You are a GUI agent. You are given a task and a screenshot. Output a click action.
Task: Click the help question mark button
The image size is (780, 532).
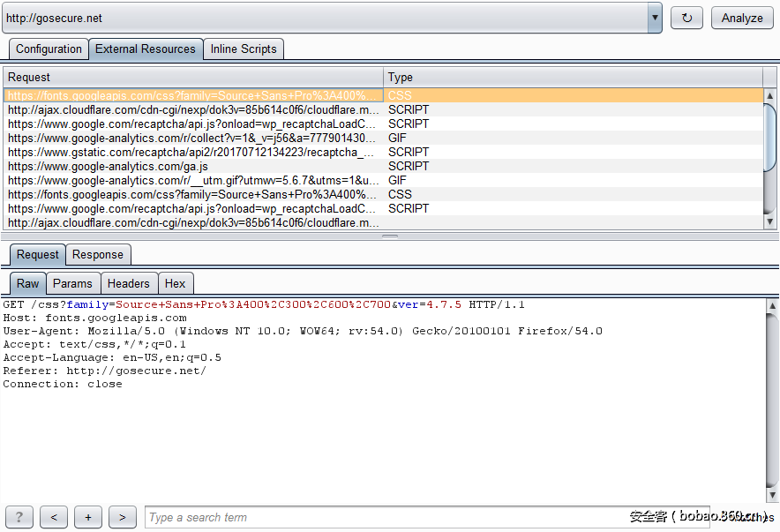pos(19,518)
